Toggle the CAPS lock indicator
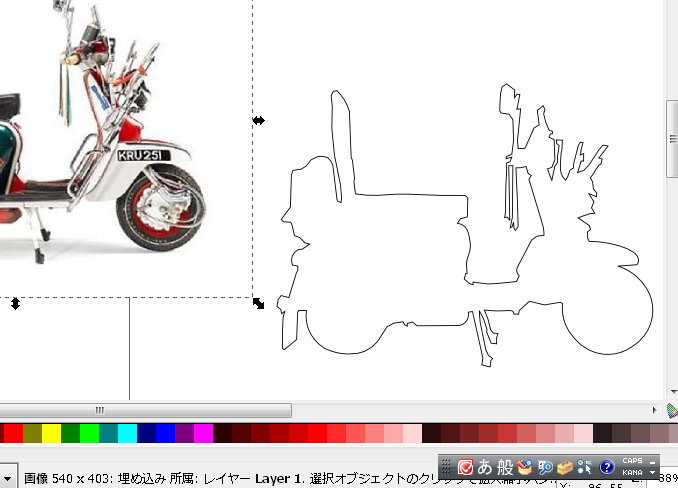Image resolution: width=678 pixels, height=488 pixels. tap(632, 461)
